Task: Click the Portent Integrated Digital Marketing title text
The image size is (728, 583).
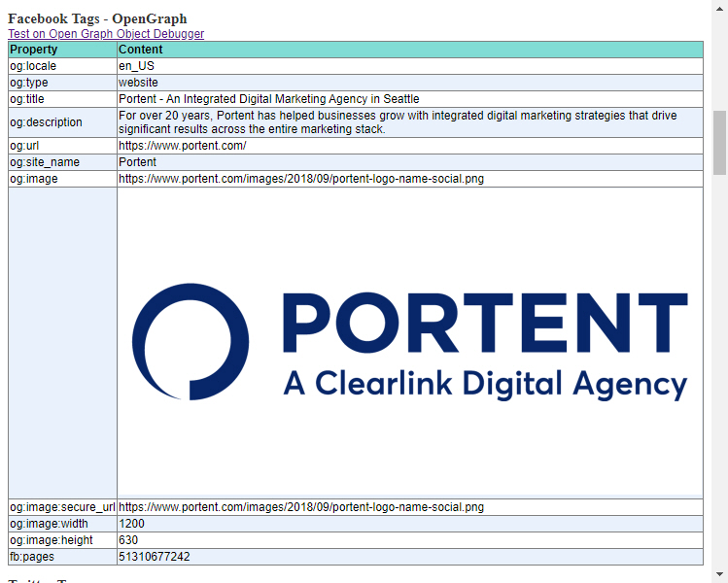Action: [269, 99]
